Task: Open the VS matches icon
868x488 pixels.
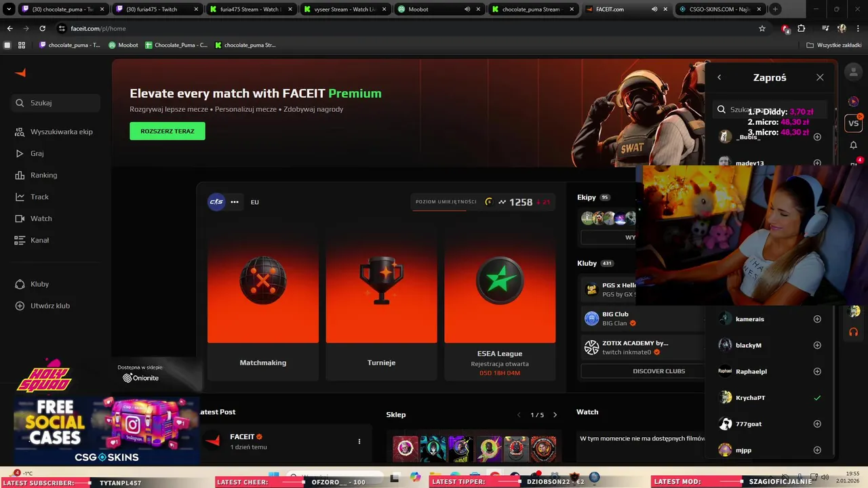Action: 854,123
